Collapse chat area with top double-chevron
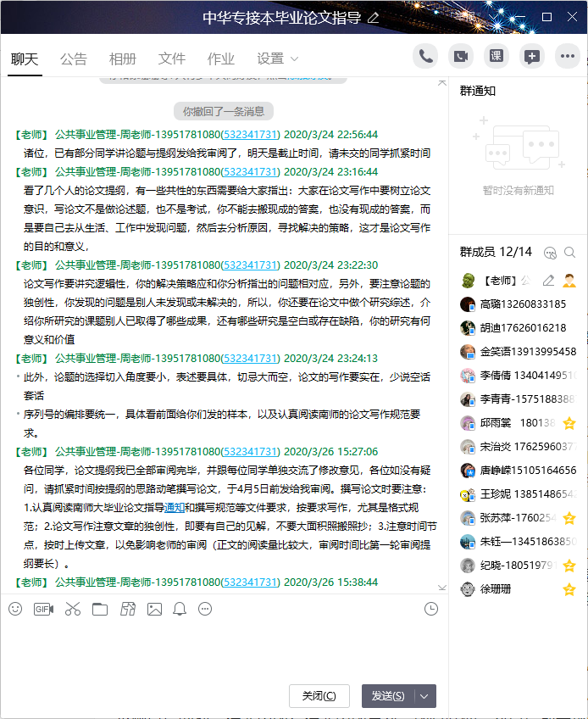This screenshot has height=719, width=588. (x=441, y=83)
